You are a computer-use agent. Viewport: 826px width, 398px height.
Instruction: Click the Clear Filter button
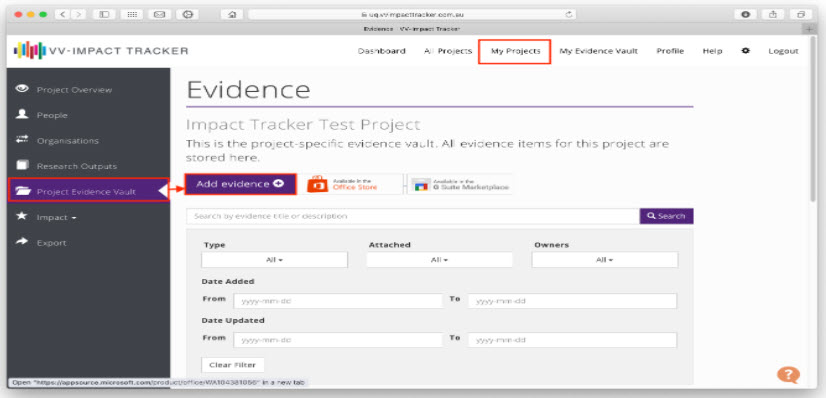(233, 365)
